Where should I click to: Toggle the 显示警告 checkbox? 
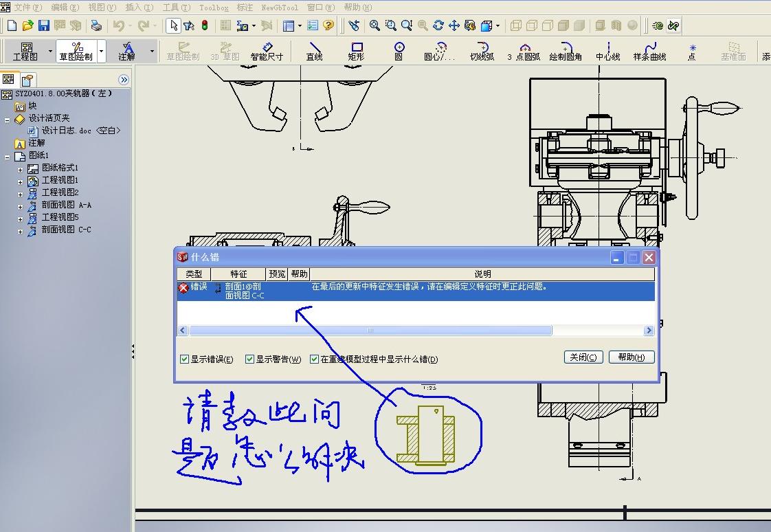click(249, 359)
